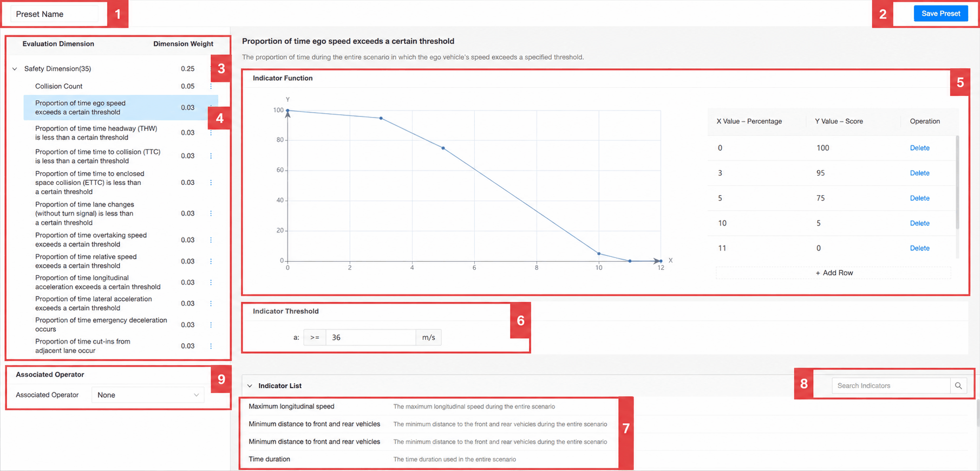Select the time headway (THW) indicator
The height and width of the screenshot is (471, 980).
click(x=96, y=133)
